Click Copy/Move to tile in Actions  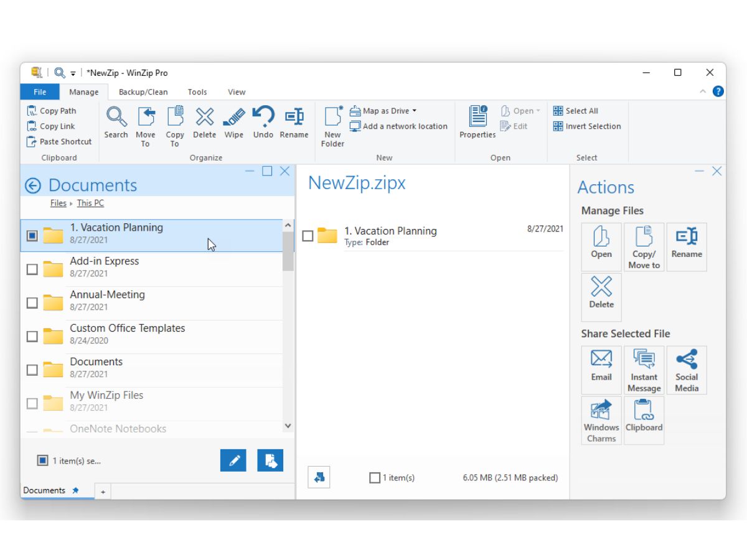(x=644, y=246)
